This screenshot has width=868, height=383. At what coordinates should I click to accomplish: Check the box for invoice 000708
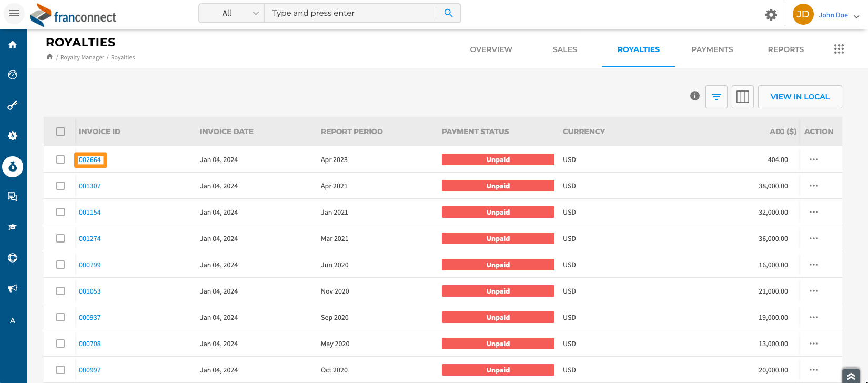60,344
